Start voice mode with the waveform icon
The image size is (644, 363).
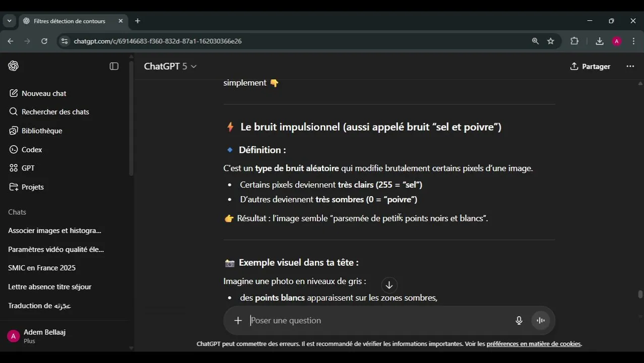(541, 321)
